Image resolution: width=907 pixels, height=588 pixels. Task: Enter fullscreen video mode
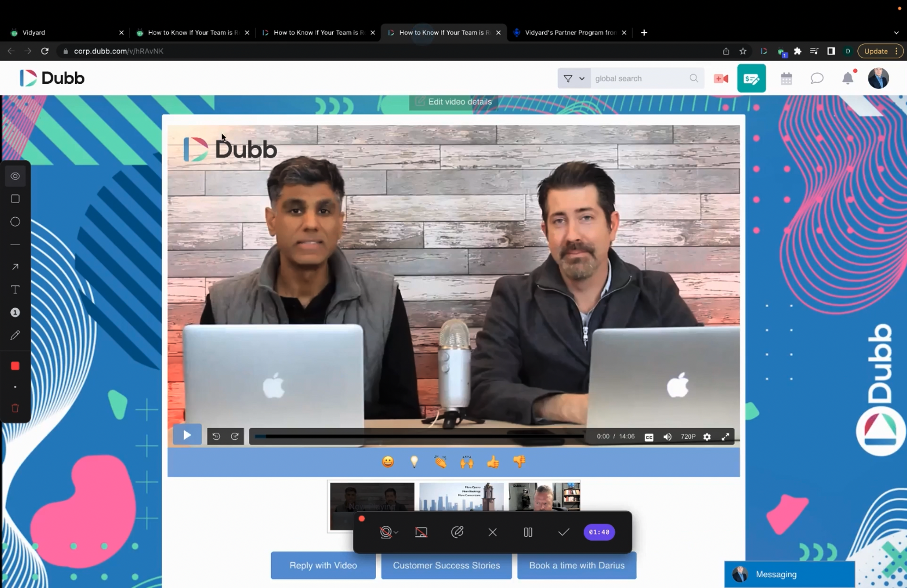[726, 437]
